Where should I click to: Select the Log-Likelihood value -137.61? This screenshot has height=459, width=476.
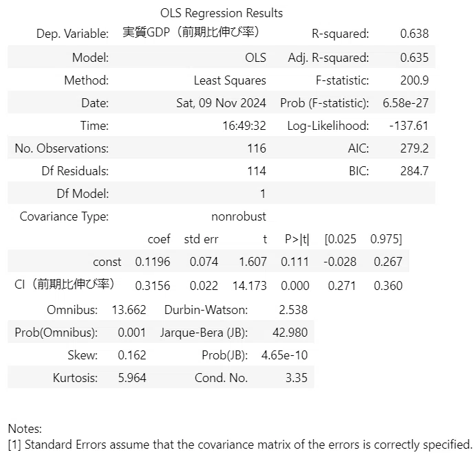[409, 126]
